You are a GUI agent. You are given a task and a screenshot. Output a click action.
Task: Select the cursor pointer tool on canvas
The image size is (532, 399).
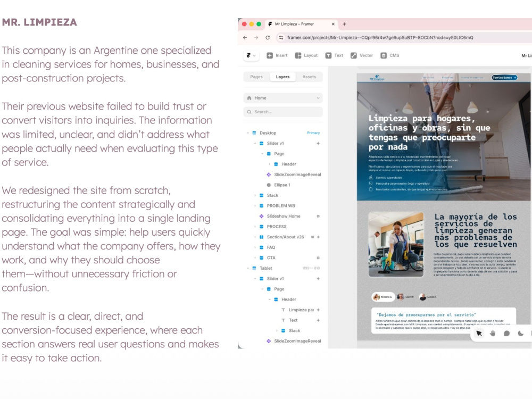(x=479, y=333)
